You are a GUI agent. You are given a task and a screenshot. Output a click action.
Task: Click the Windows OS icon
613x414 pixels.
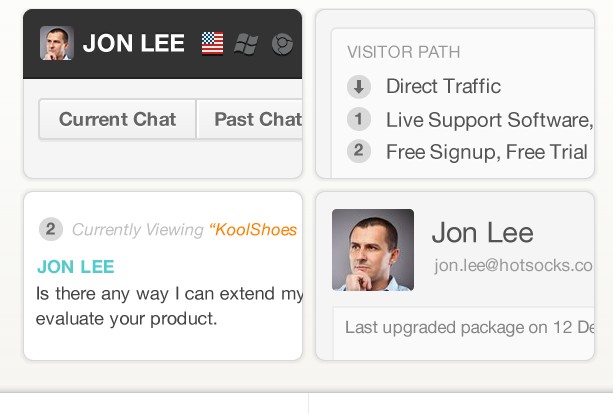246,43
